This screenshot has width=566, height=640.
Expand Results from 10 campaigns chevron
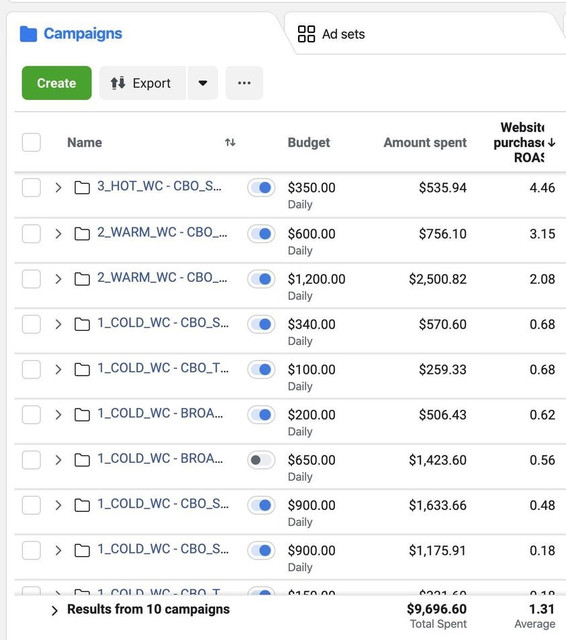(x=54, y=611)
